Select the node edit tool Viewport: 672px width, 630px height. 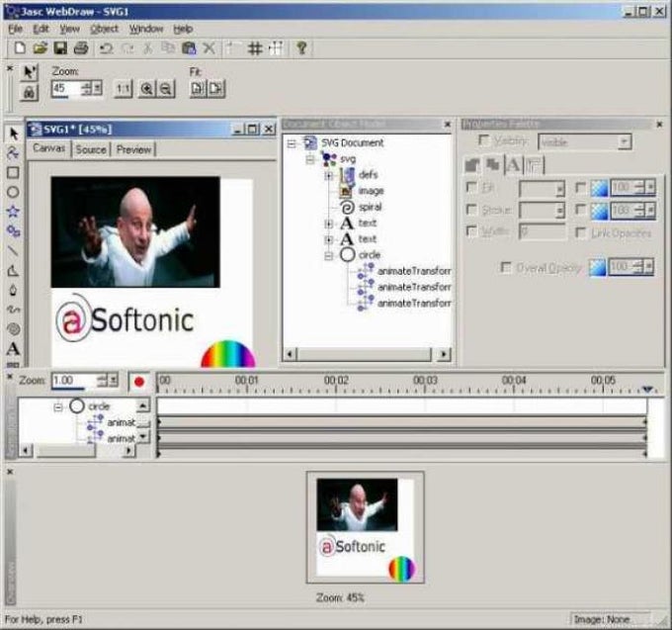click(x=13, y=153)
